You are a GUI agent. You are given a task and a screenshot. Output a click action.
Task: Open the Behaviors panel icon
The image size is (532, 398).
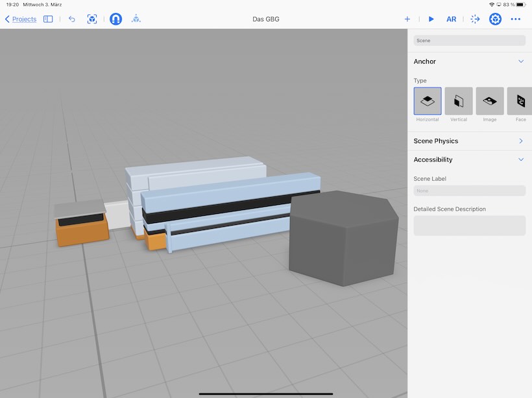(475, 19)
